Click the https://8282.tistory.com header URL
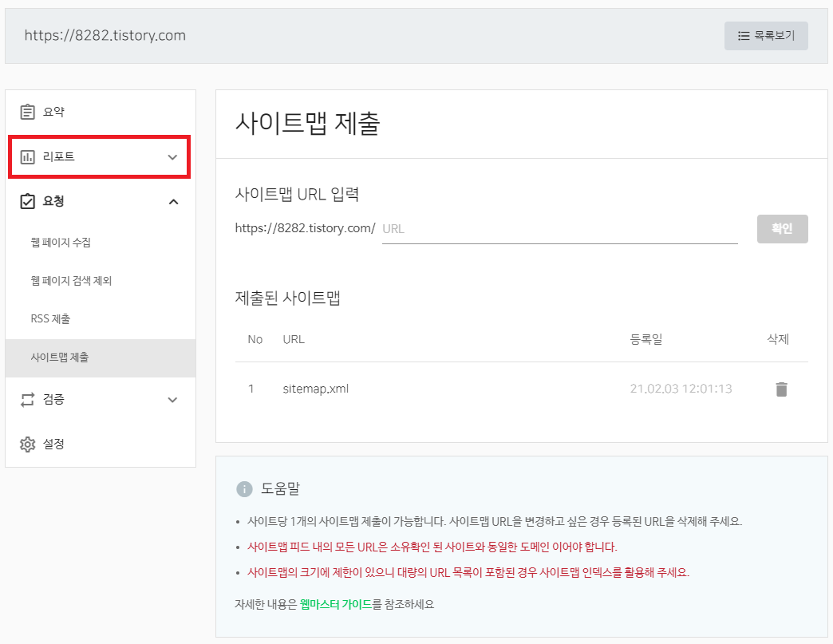 tap(105, 36)
